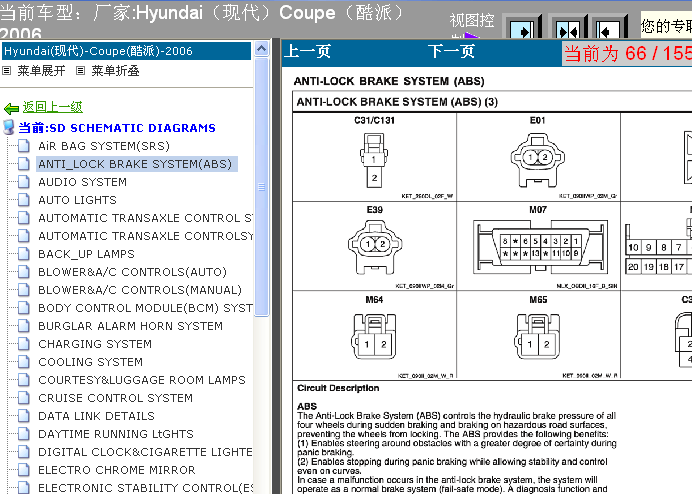Click 当前:SD SCHEMATIC DIAGRAMS heading

pyautogui.click(x=117, y=128)
